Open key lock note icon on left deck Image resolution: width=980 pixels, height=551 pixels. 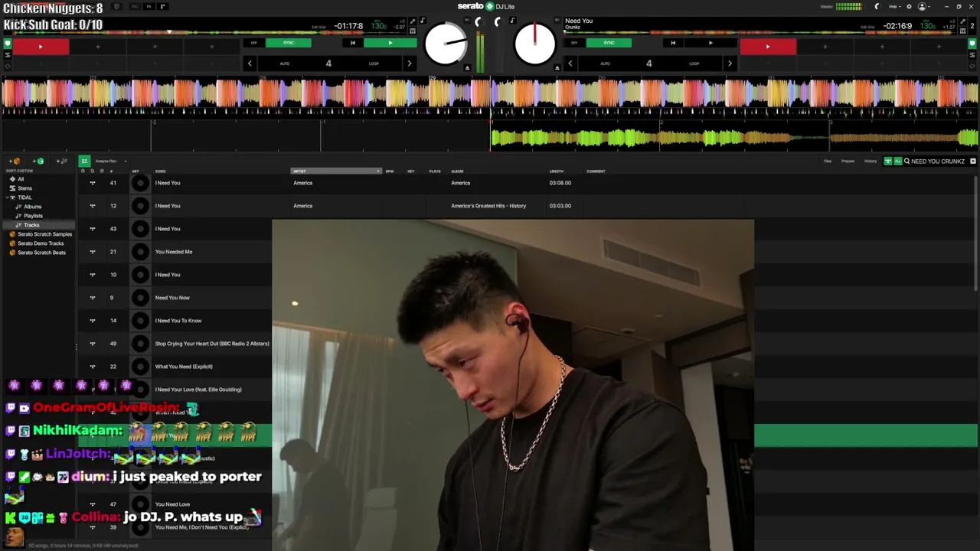tap(422, 21)
